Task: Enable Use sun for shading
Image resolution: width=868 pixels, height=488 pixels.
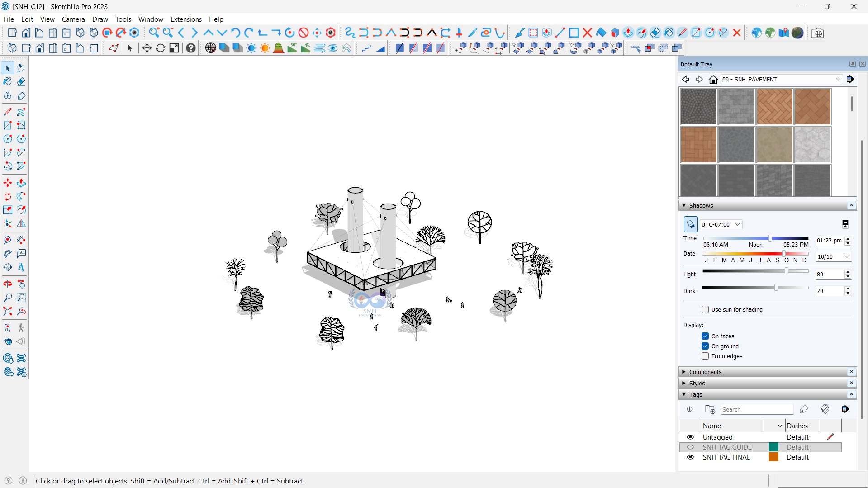Action: pos(705,309)
